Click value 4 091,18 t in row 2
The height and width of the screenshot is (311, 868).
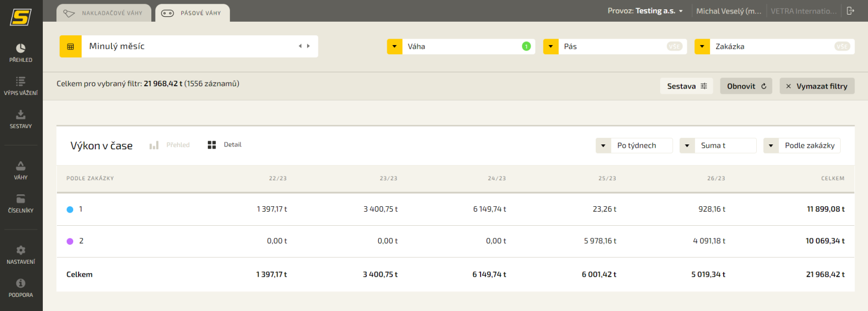point(709,241)
